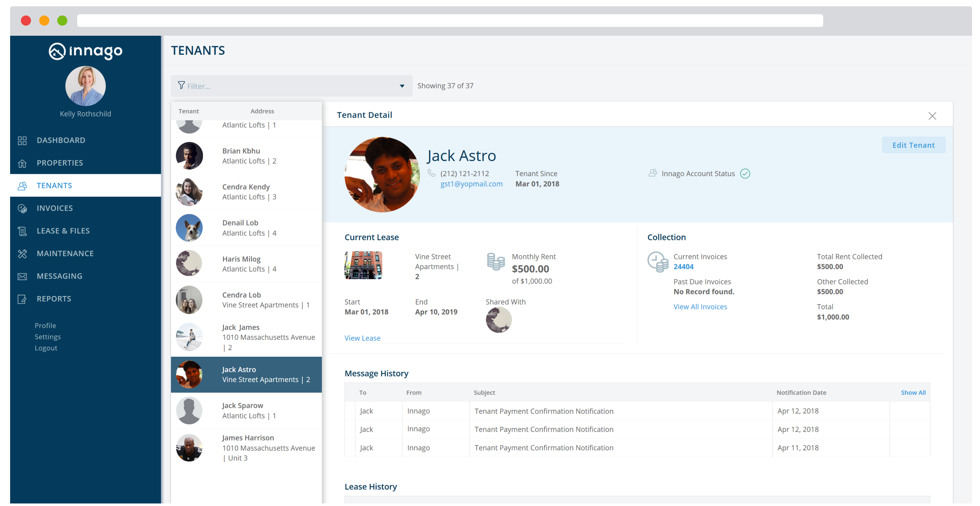Open the View Lease link
The image size is (980, 506).
click(362, 338)
